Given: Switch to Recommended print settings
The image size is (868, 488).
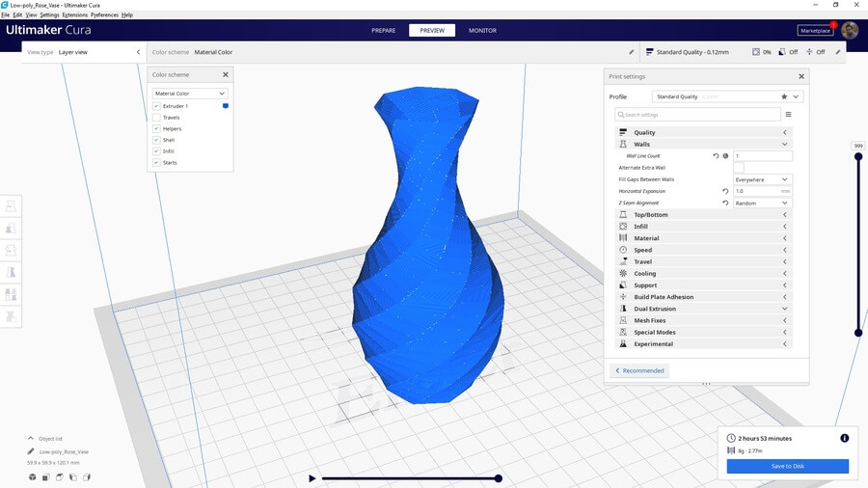Looking at the screenshot, I should 639,370.
